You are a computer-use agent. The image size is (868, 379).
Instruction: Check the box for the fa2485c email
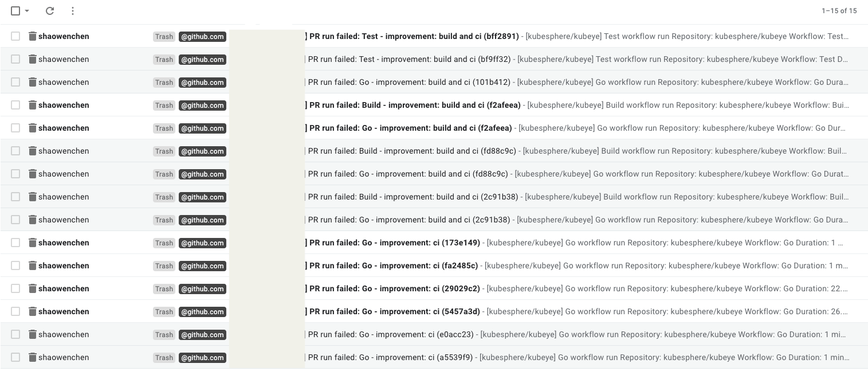(15, 265)
